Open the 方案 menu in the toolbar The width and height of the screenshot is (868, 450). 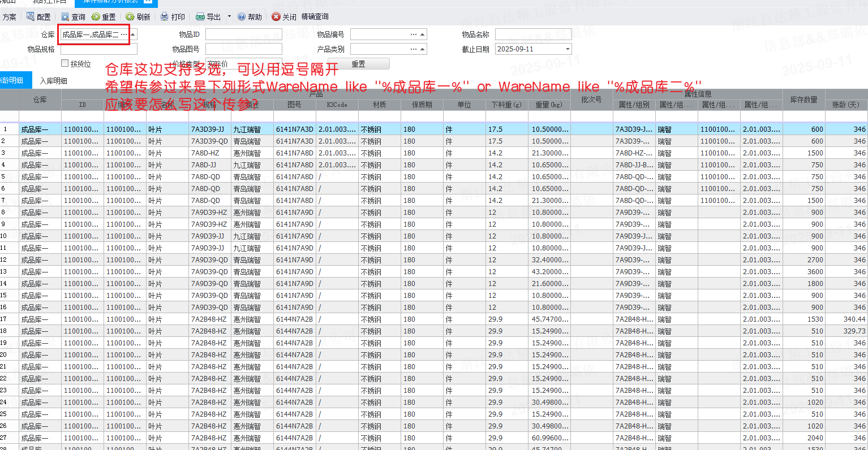point(10,17)
